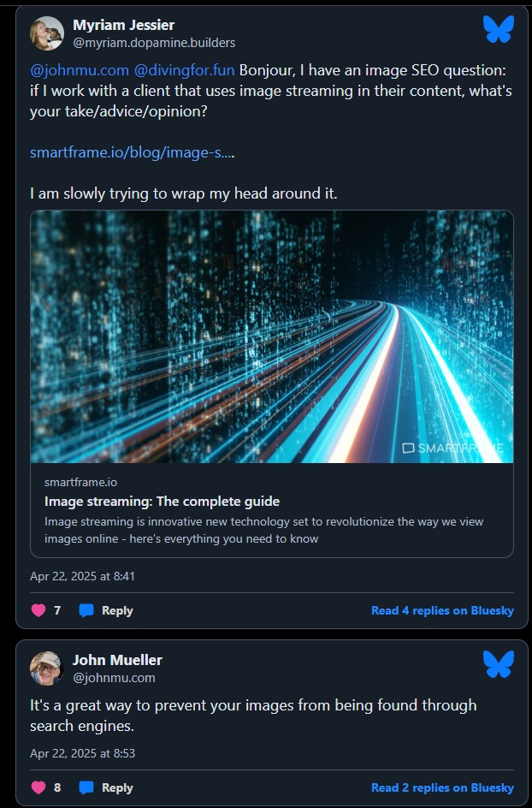The image size is (532, 808).
Task: Open Read 4 replies on Bluesky
Action: click(442, 610)
